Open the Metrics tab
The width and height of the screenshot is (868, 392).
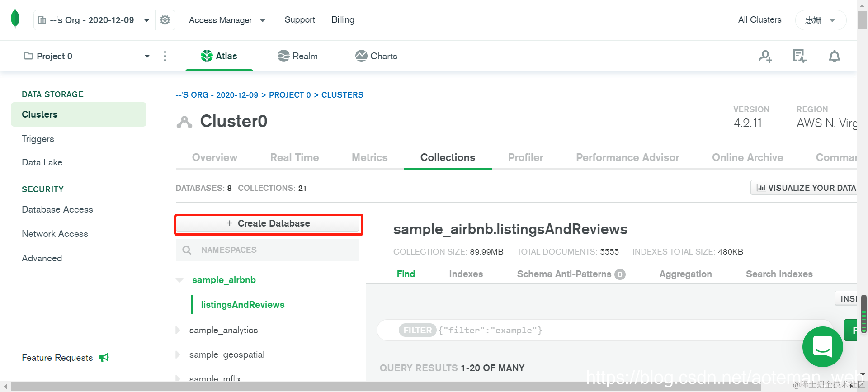(370, 157)
